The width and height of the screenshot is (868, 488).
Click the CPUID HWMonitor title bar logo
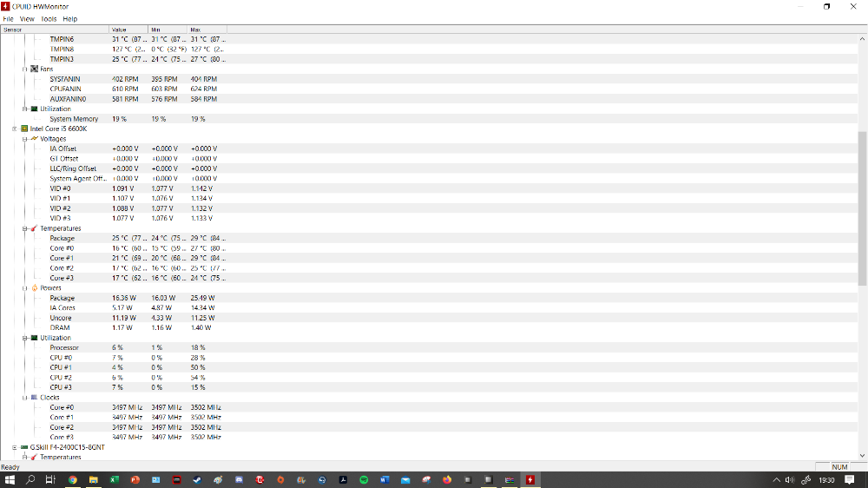click(5, 6)
